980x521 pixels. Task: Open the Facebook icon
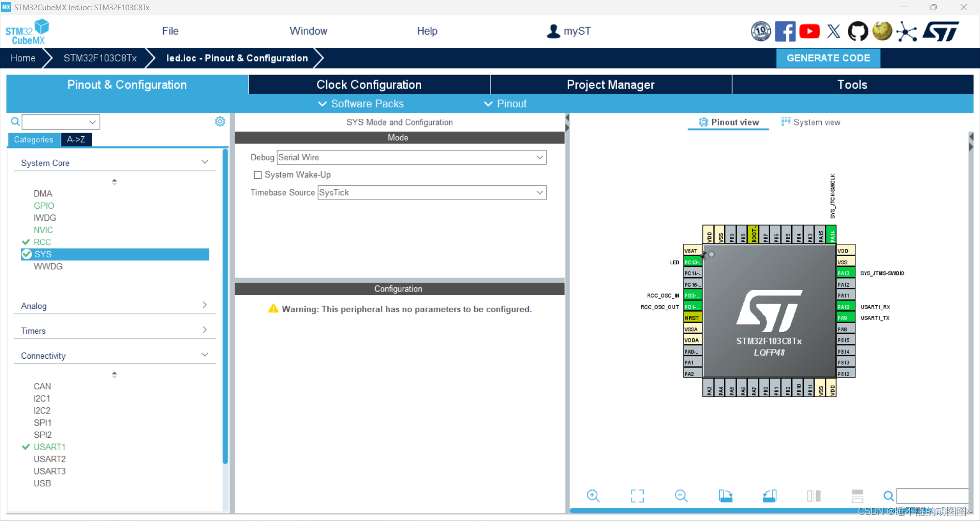(x=785, y=31)
